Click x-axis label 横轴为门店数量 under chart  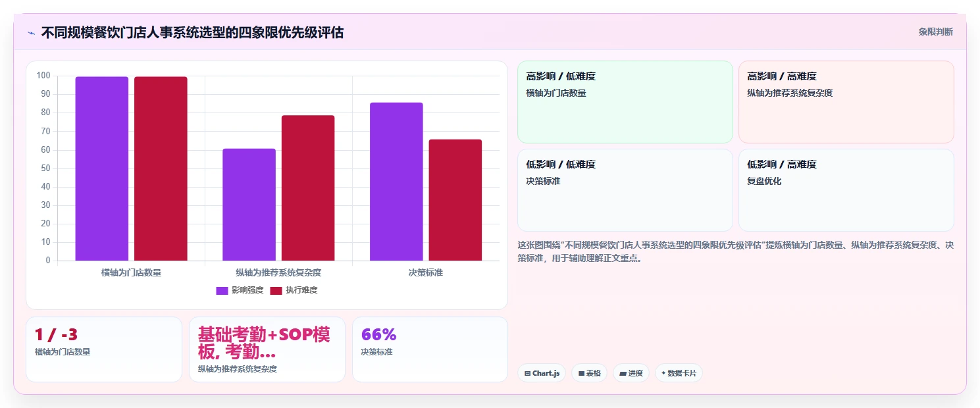[131, 272]
